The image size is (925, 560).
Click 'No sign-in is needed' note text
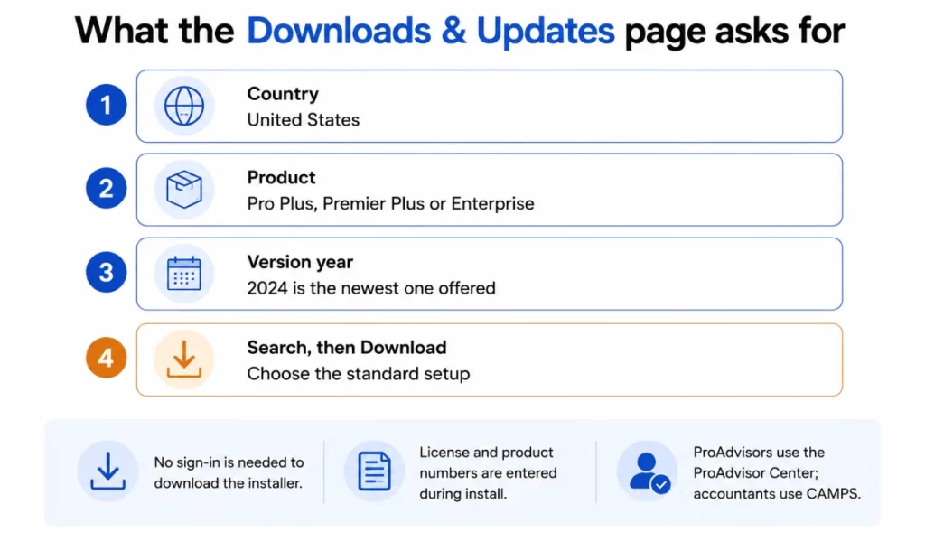pos(229,472)
